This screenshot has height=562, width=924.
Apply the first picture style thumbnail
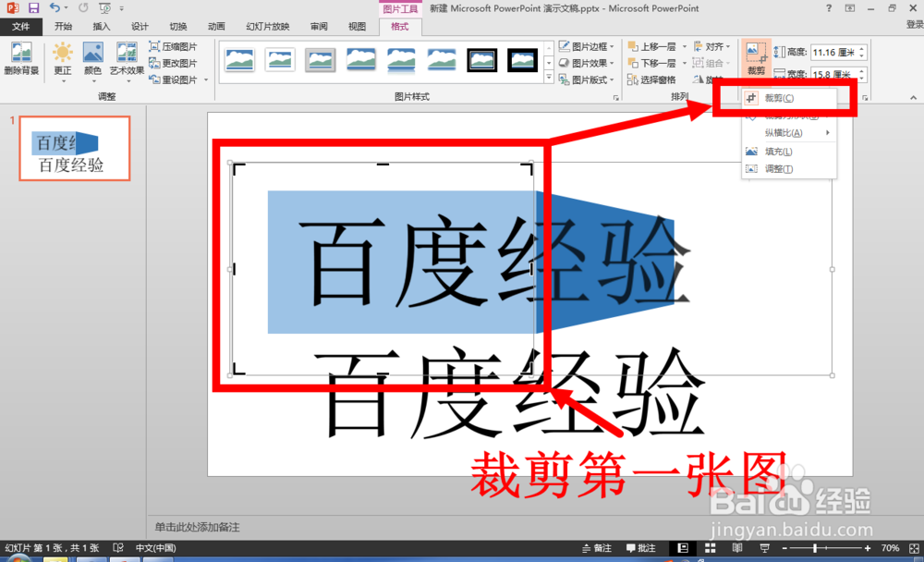coord(240,60)
